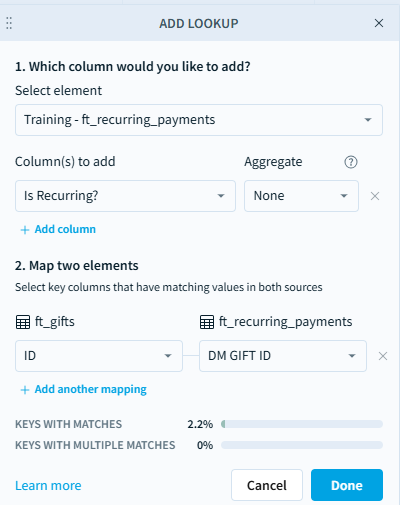
Task: Remove the ID to DM GIFT ID mapping
Action: tap(383, 356)
